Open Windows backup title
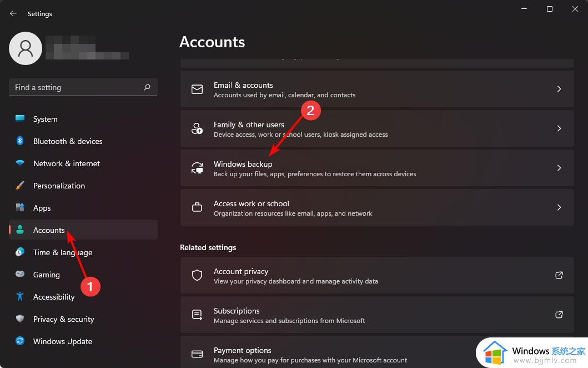 [243, 164]
